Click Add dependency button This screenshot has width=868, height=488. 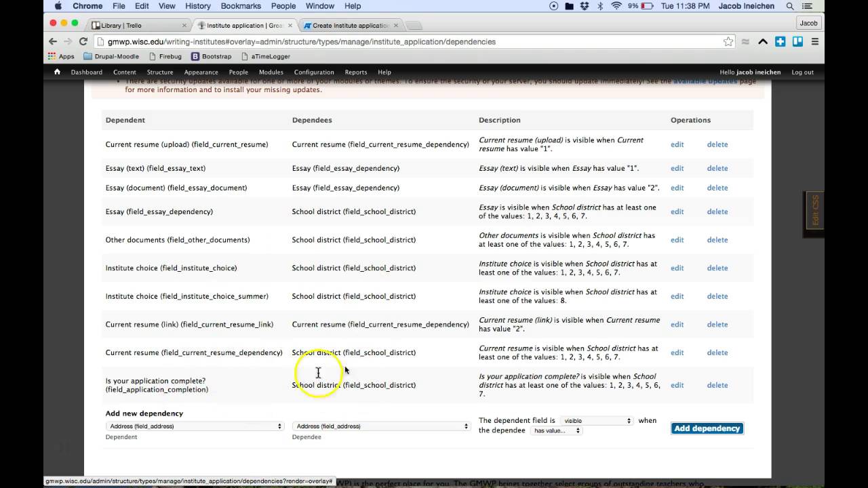click(707, 428)
